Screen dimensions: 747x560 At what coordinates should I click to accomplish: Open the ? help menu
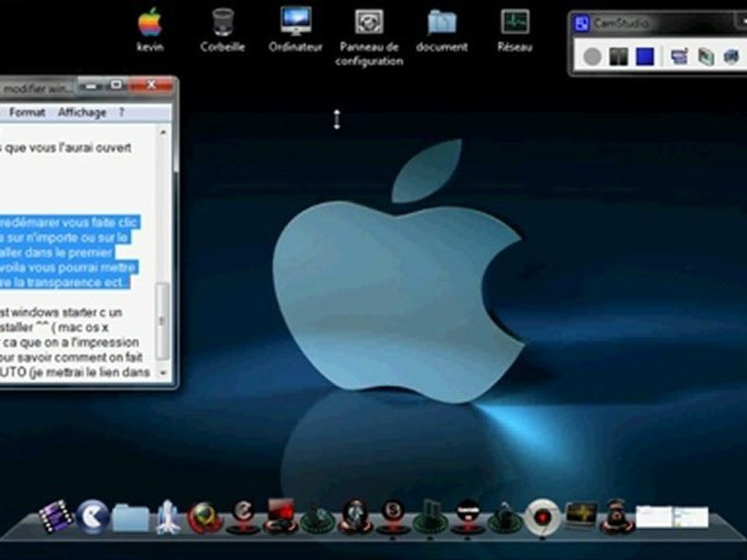pos(121,113)
